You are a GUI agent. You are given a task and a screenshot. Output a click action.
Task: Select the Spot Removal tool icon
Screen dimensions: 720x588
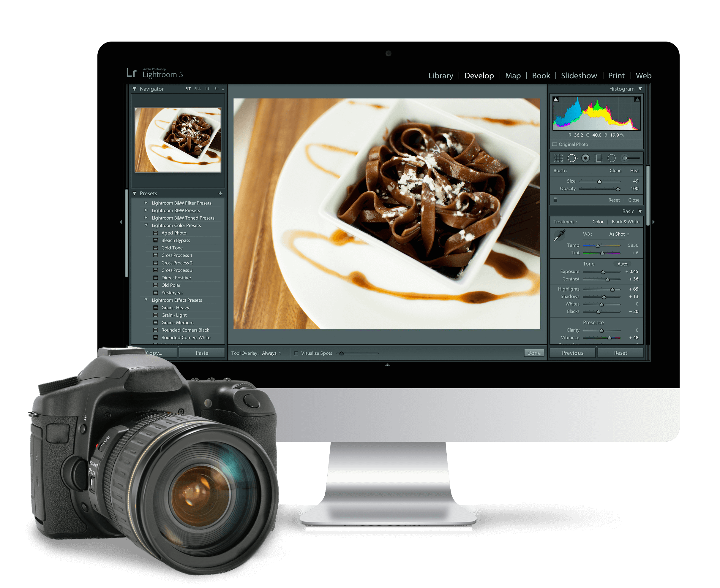coord(573,158)
